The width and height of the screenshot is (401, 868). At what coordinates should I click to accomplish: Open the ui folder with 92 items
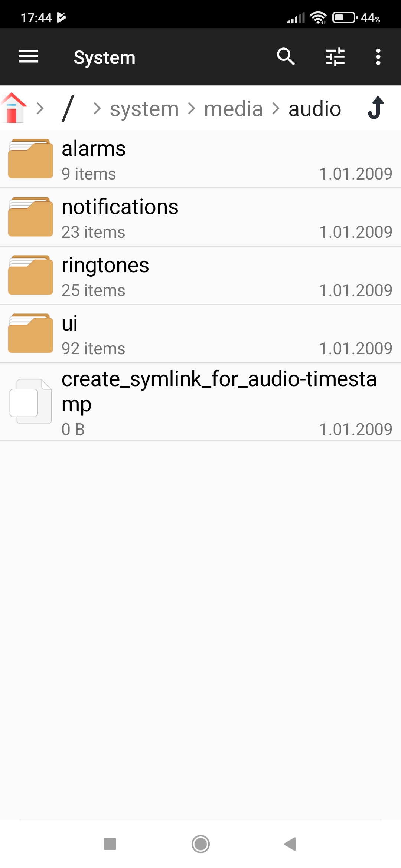coord(200,334)
